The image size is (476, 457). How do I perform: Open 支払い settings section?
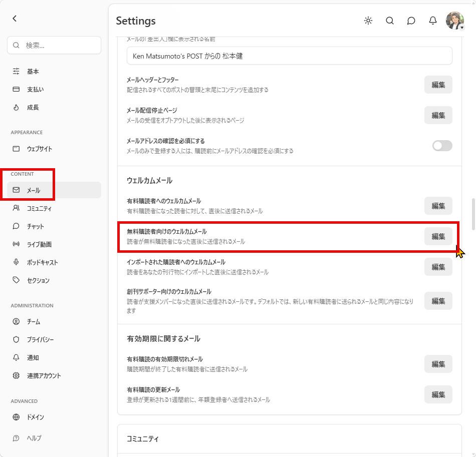[x=54, y=89]
